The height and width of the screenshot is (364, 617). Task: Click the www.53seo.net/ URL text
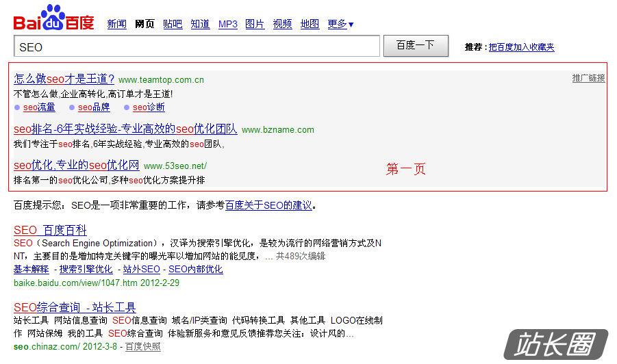point(175,166)
